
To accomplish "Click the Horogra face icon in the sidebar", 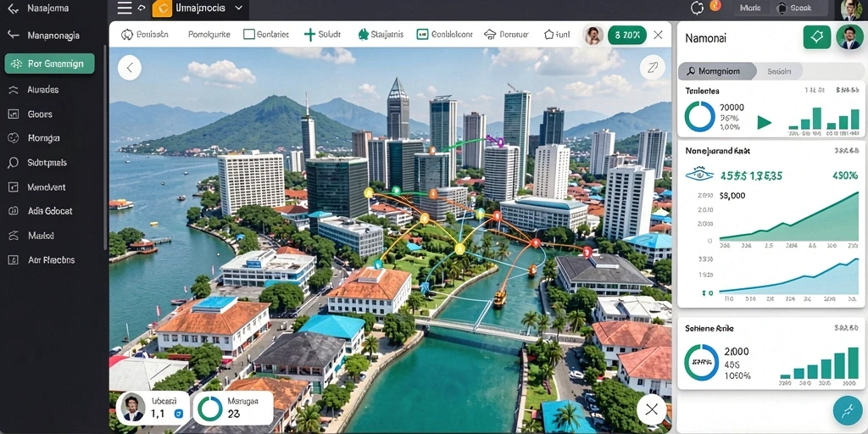I will tap(14, 138).
